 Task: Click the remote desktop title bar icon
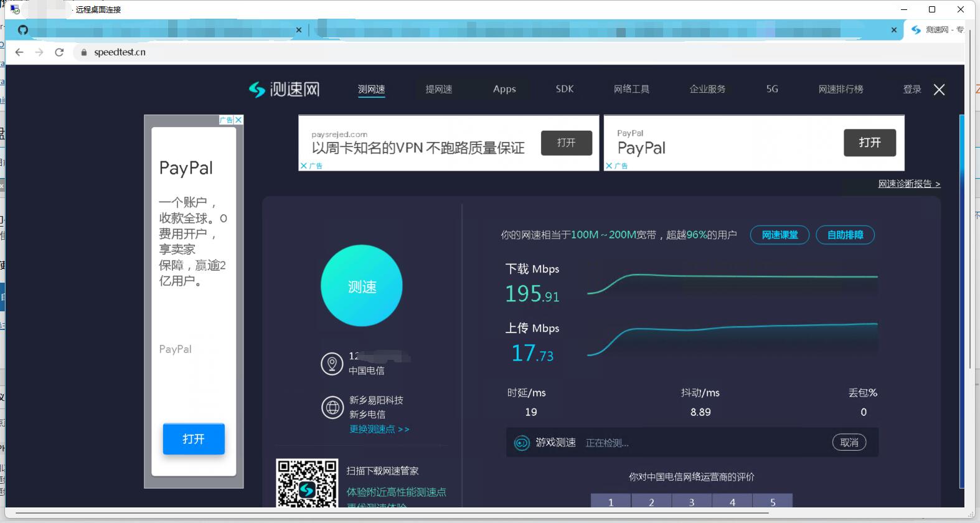15,9
